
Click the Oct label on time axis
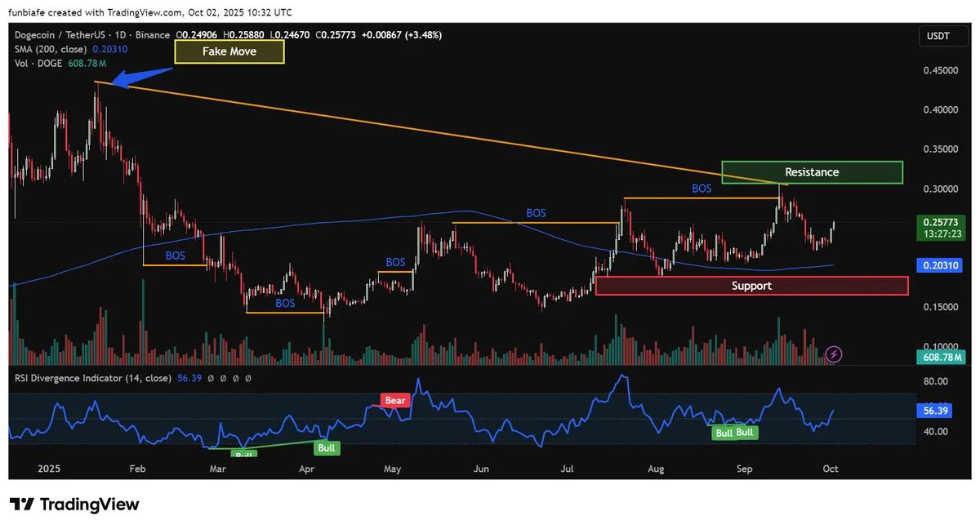831,469
